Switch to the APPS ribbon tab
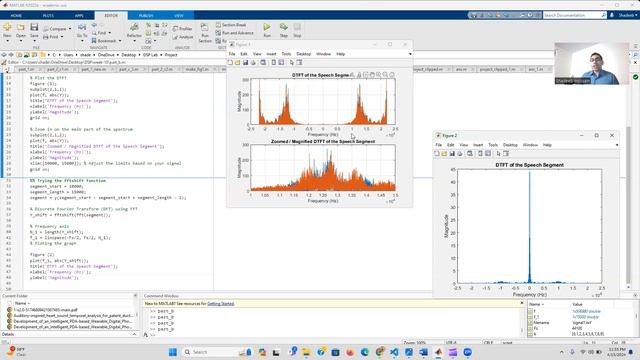Viewport: 640px width, 360px height. click(x=79, y=16)
